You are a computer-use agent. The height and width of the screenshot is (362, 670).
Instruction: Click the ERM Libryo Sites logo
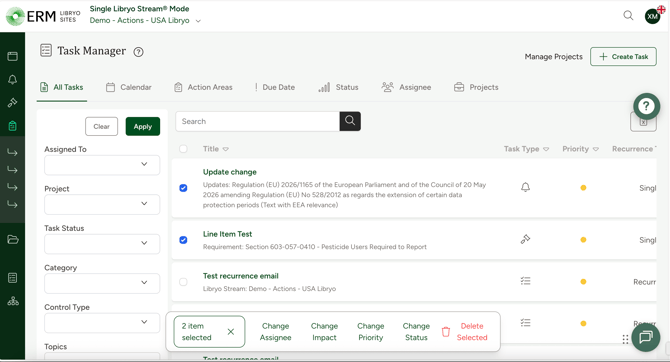pos(43,16)
